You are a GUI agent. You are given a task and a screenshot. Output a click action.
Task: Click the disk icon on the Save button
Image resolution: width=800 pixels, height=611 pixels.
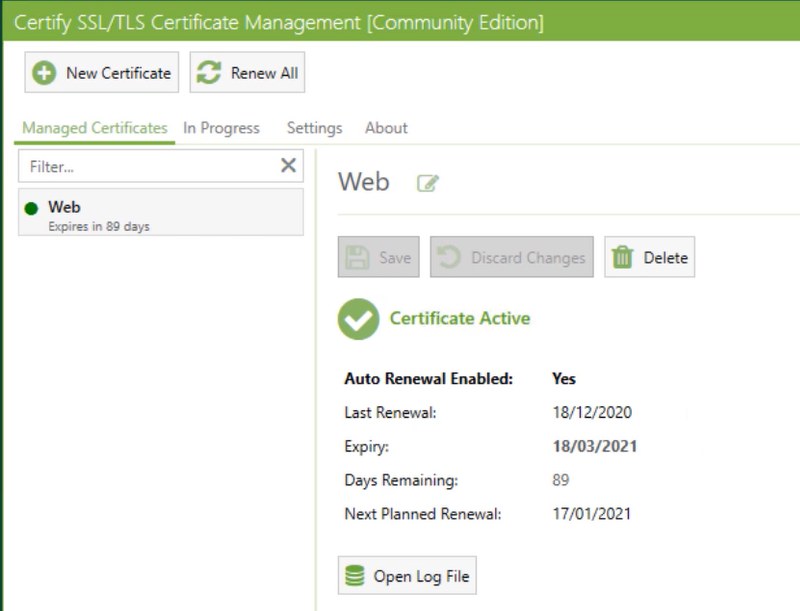coord(358,257)
